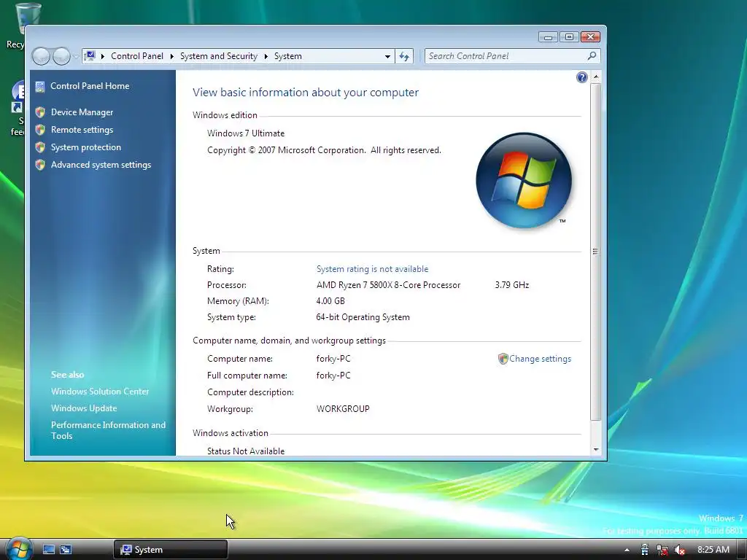Screen dimensions: 747x560
Task: Select System breadcrumb in address bar
Action: [287, 56]
